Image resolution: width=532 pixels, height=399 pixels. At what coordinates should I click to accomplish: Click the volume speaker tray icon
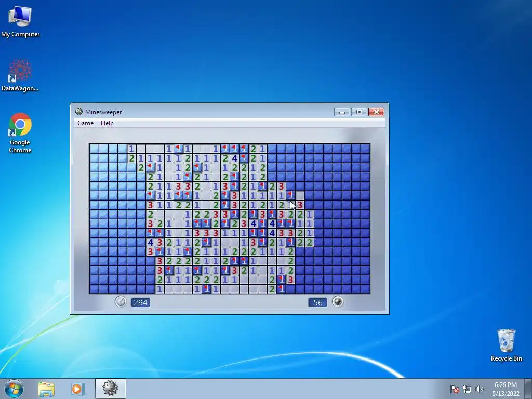(x=479, y=389)
